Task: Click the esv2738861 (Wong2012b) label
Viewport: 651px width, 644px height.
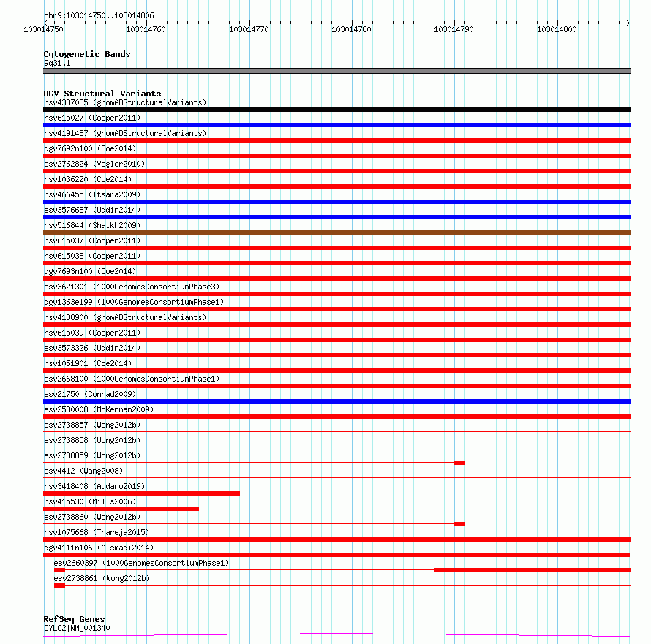Action: pyautogui.click(x=102, y=578)
